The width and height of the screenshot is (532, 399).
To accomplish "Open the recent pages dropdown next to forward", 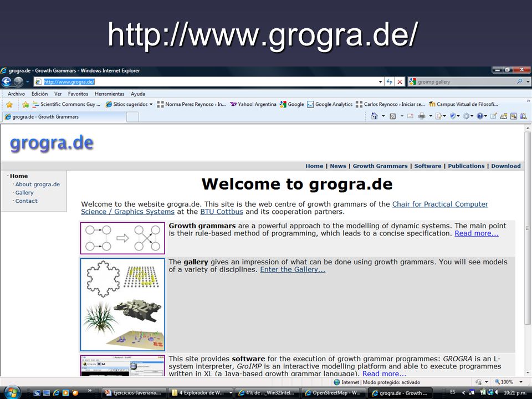I will (28, 82).
